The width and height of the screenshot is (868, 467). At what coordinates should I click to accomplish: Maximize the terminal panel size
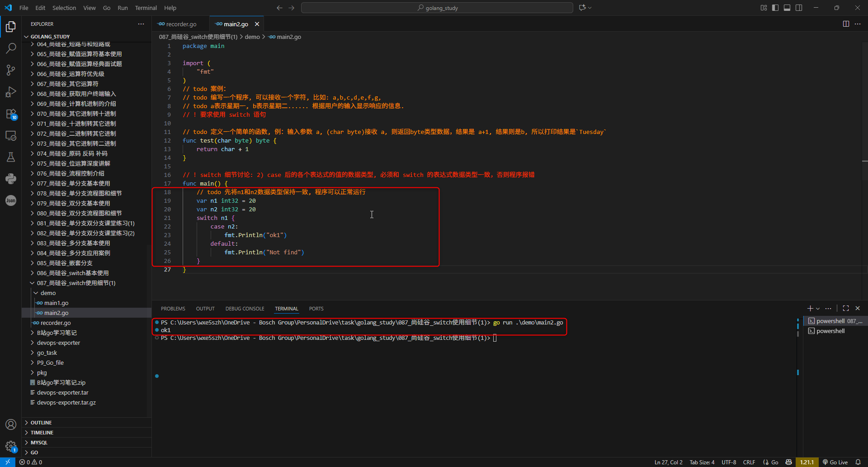click(x=846, y=308)
